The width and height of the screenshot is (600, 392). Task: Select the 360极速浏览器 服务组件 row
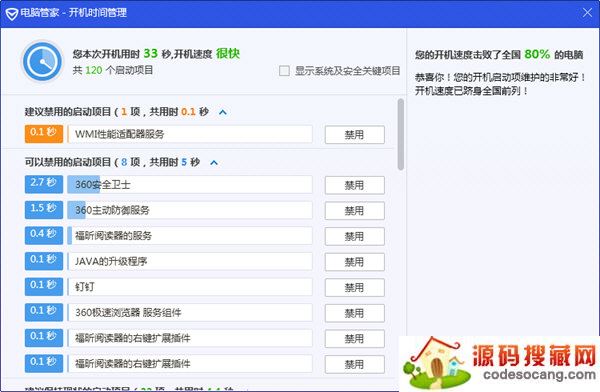(190, 313)
